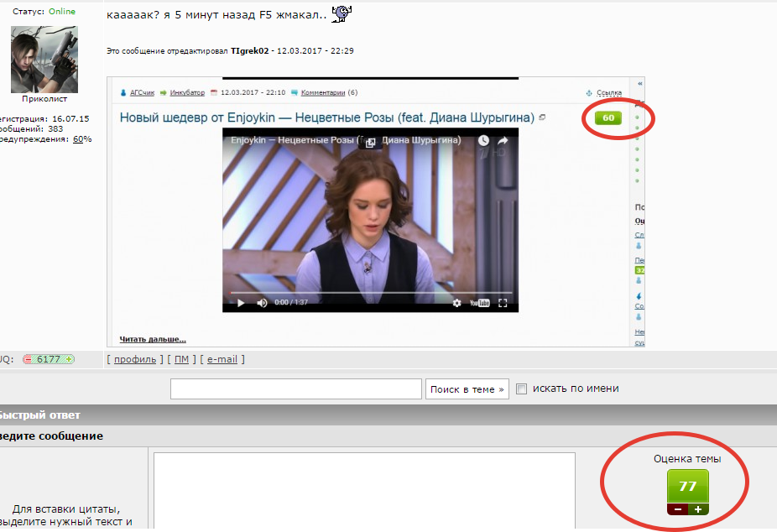Open the video on YouTube logo
The width and height of the screenshot is (777, 532).
(x=480, y=303)
